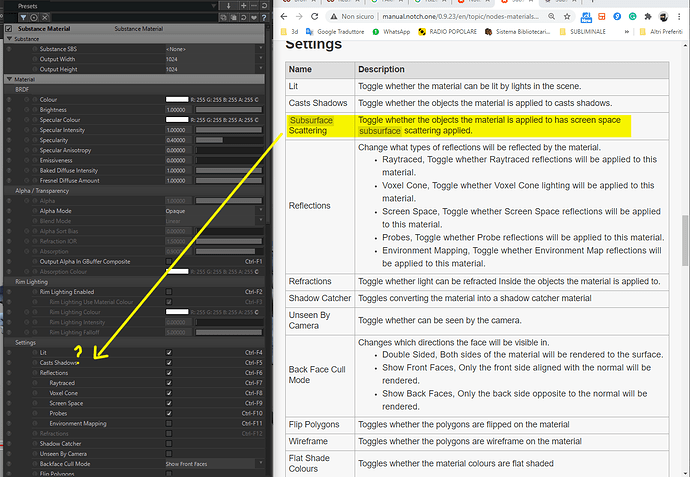Show more bookmarks with the chevron
The height and width of the screenshot is (477, 690).
pos(627,32)
